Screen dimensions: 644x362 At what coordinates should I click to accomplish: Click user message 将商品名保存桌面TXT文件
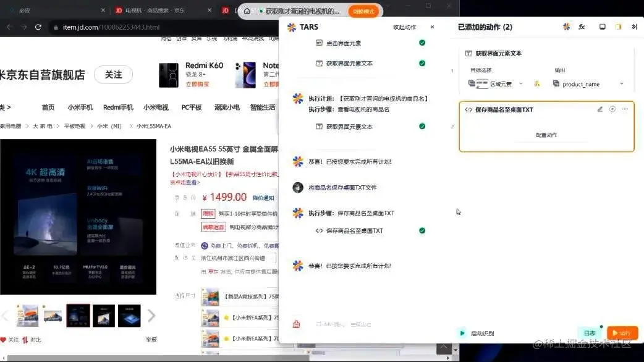(342, 188)
